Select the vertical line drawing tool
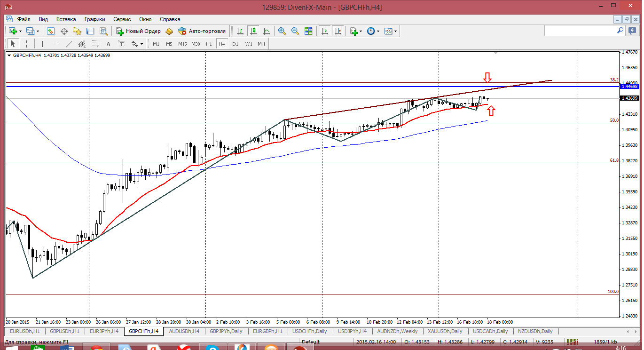 tap(42, 44)
